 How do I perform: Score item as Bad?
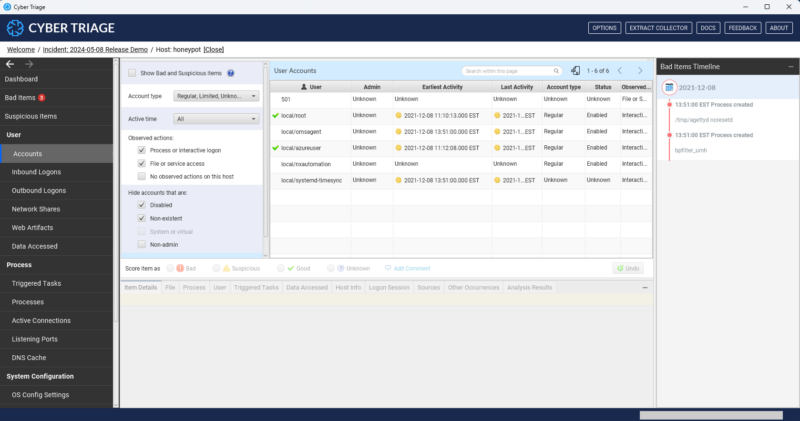[170, 268]
